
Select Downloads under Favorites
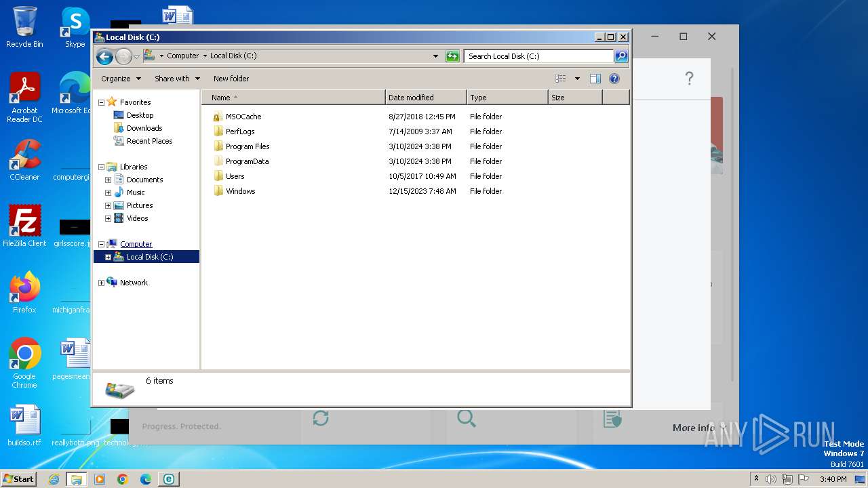coord(144,128)
